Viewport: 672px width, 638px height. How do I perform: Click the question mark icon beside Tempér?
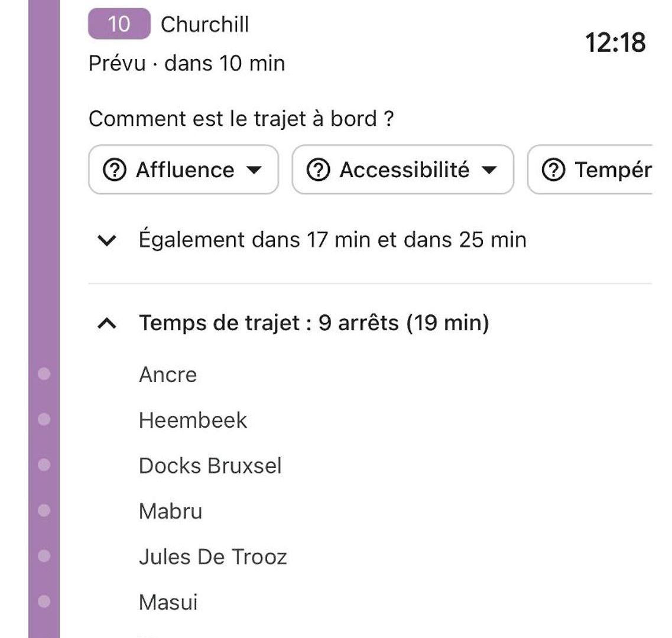point(553,170)
